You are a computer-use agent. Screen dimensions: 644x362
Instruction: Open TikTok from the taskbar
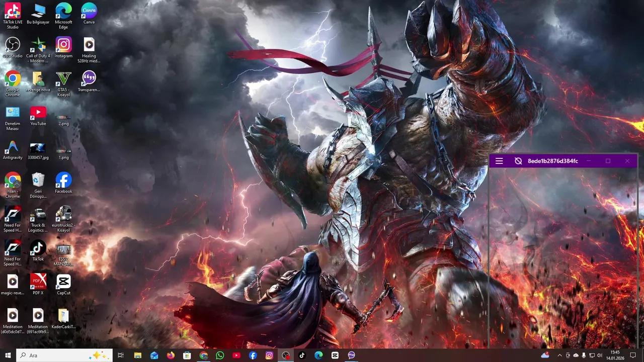click(302, 355)
